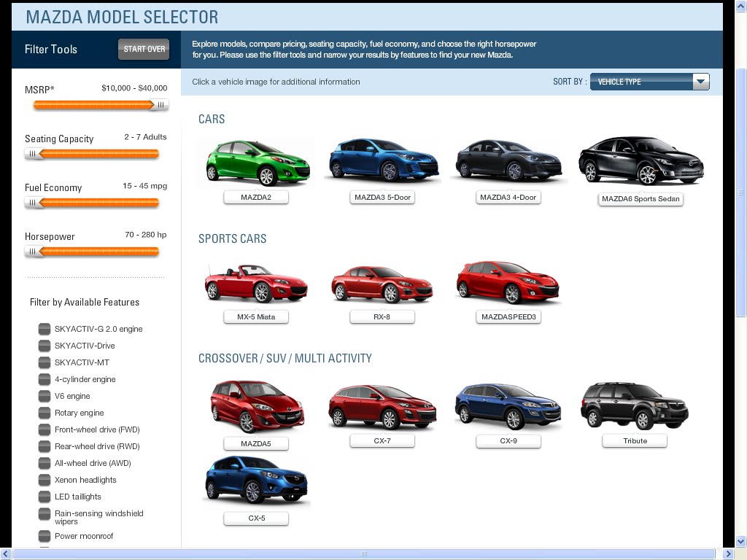Click the MAZDA6 Sports Sedan label button

pos(640,199)
